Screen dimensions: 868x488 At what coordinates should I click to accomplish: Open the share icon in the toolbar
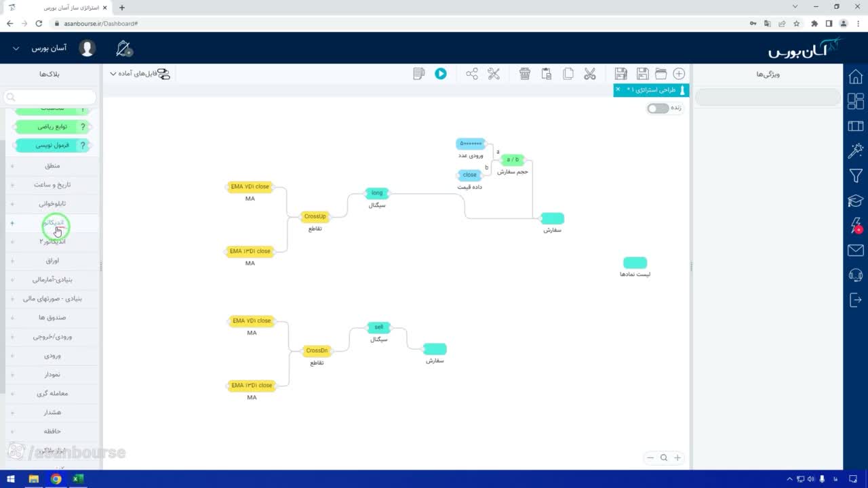(472, 74)
